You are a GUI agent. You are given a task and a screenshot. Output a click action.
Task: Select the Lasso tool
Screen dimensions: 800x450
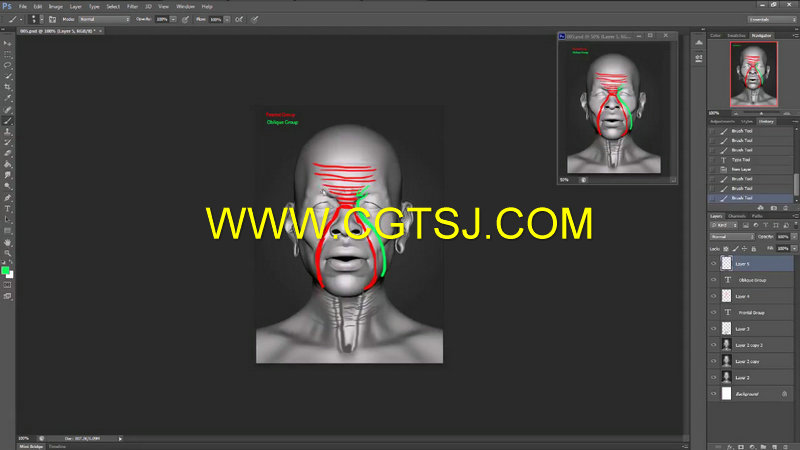[7, 65]
